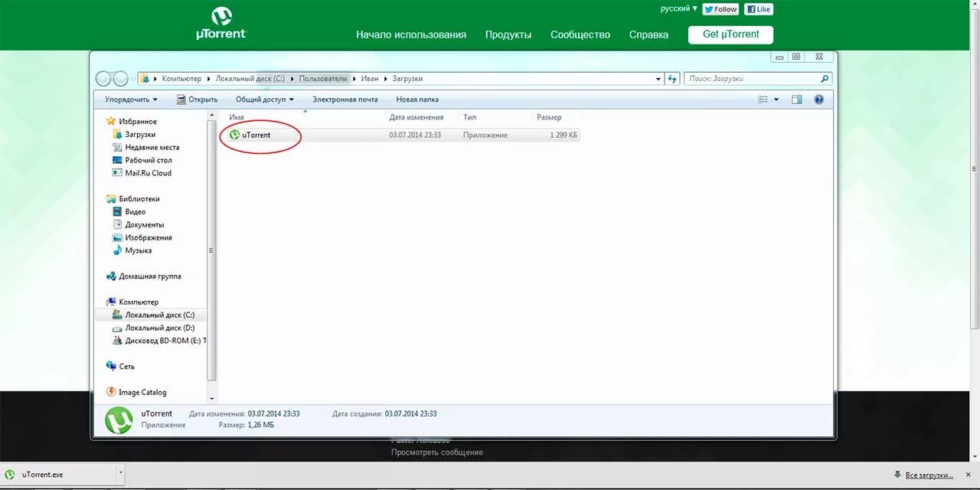Select the uTorrent file in the list
The width and height of the screenshot is (980, 490).
tap(256, 136)
